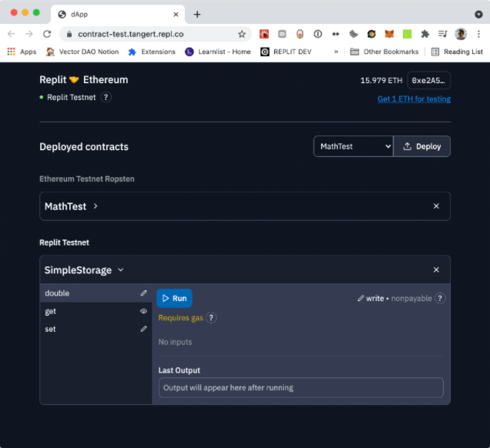The width and height of the screenshot is (490, 448).
Task: Click the address bar URL
Action: tap(131, 34)
